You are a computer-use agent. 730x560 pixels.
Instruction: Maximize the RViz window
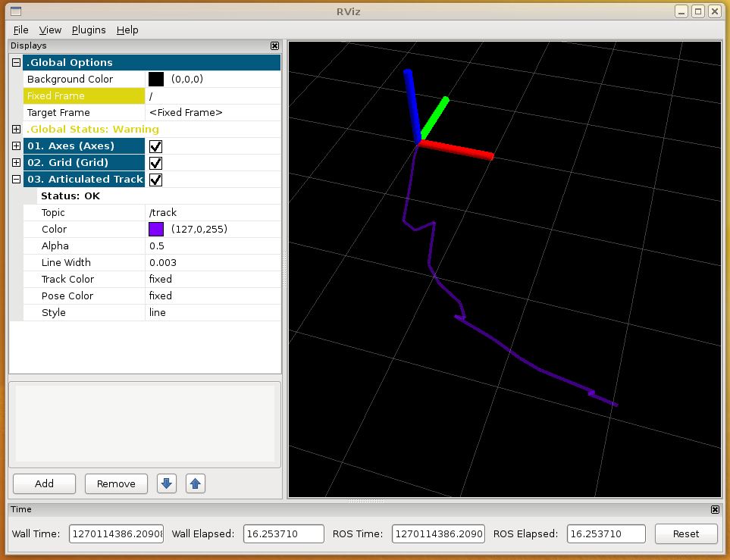(698, 11)
